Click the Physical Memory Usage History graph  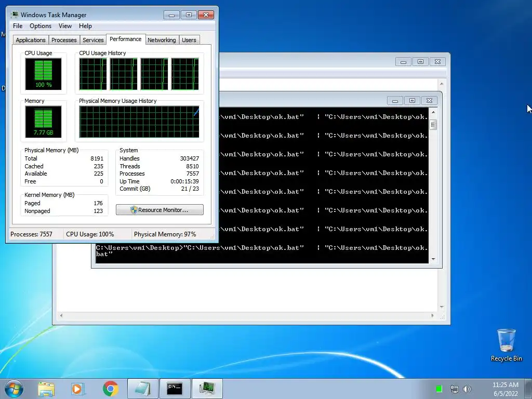[139, 122]
